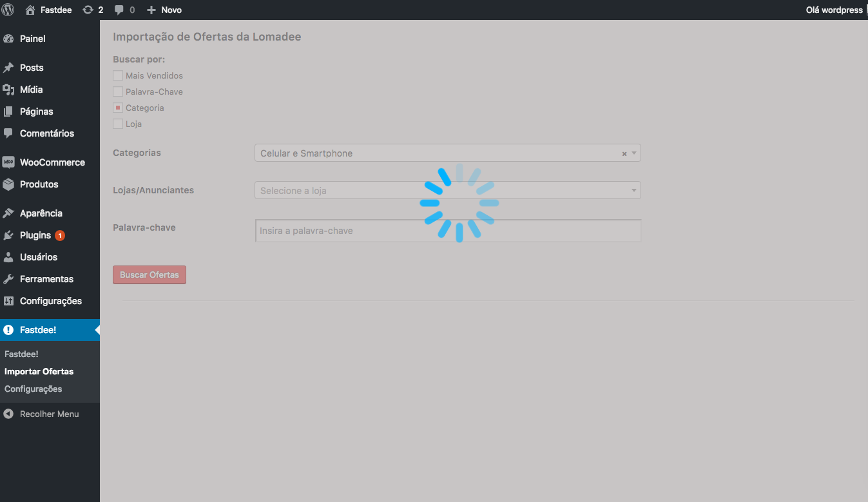Open the Lojas/Anunciantes dropdown Selecione a loja
This screenshot has height=502, width=868.
pyautogui.click(x=448, y=190)
